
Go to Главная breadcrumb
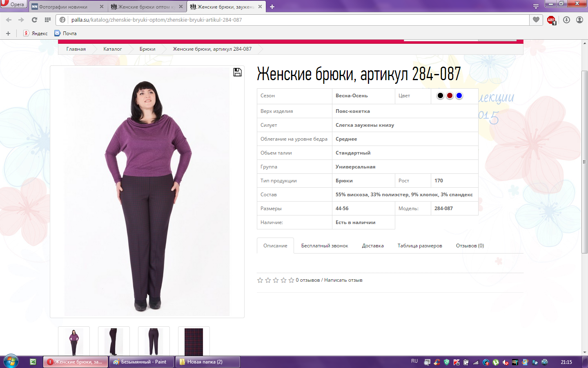tap(76, 49)
